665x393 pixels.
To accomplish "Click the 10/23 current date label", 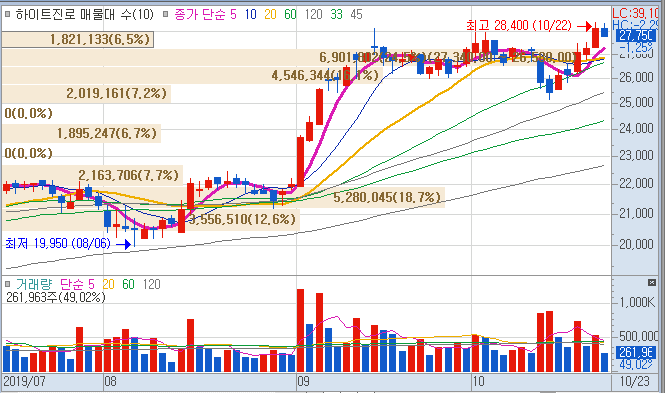I will click(x=634, y=382).
